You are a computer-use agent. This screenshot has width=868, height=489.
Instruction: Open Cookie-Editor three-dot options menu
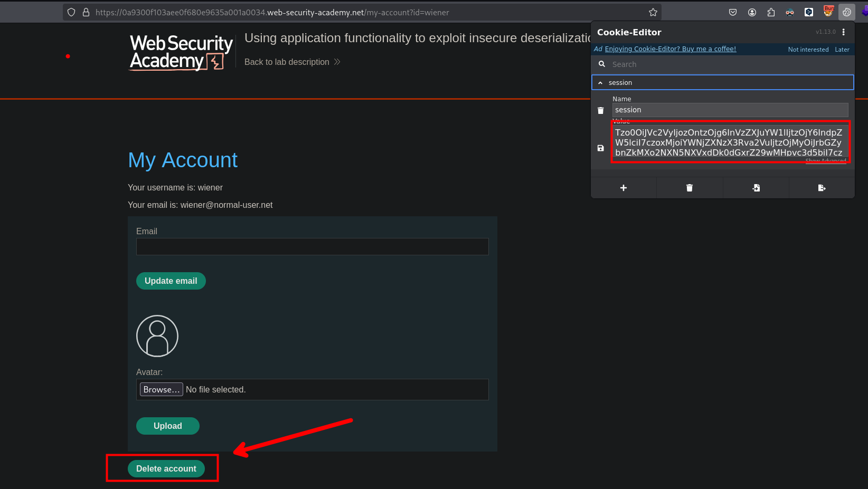tap(843, 32)
